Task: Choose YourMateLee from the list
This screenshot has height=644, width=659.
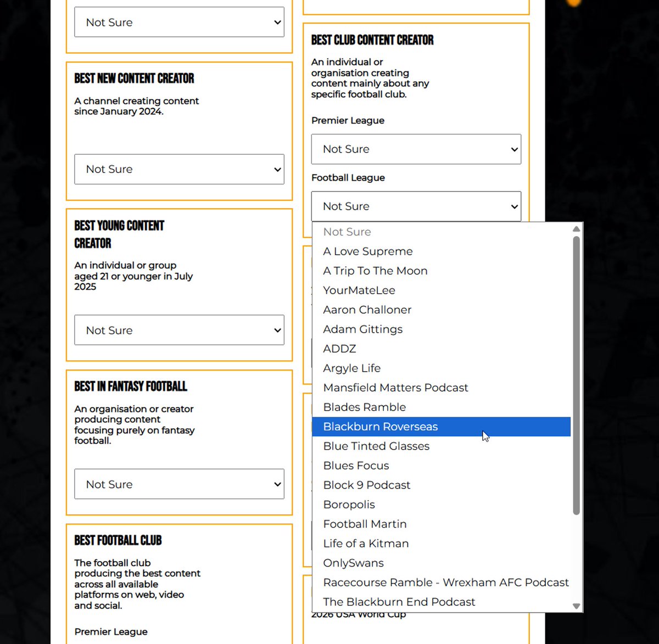Action: [442, 290]
